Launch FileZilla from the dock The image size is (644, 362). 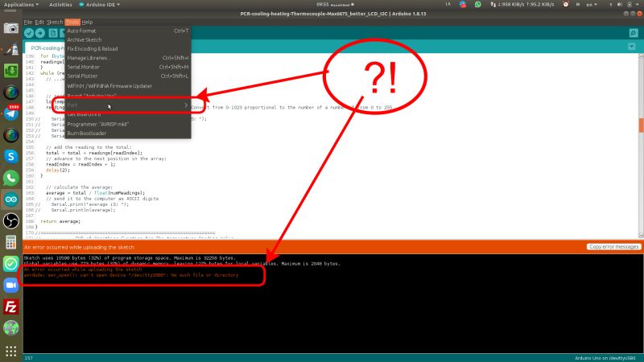(x=11, y=306)
